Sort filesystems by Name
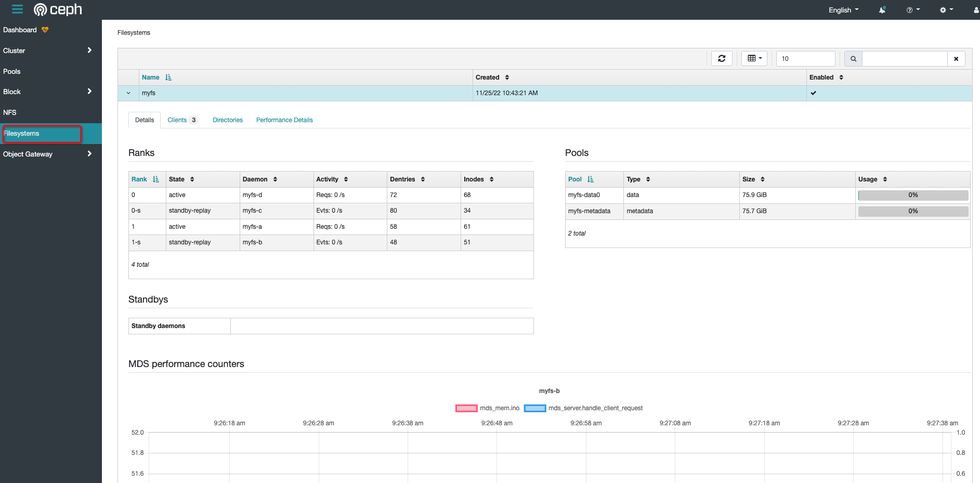The image size is (980, 483). point(156,77)
